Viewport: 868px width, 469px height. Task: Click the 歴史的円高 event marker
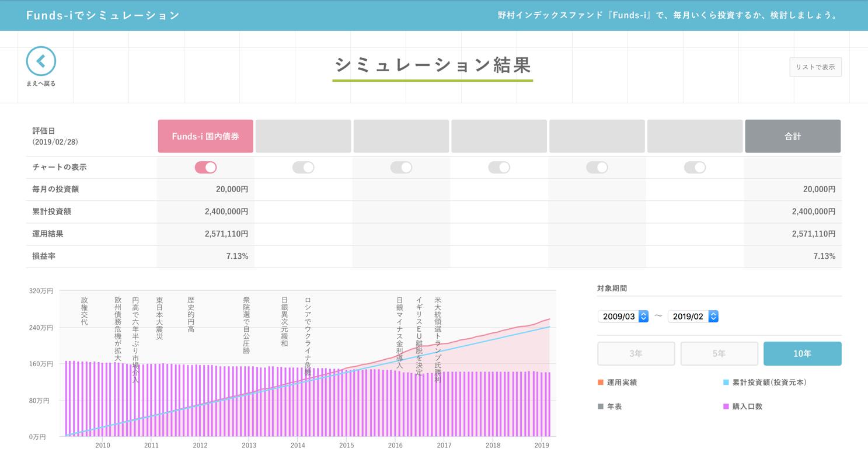(x=191, y=315)
